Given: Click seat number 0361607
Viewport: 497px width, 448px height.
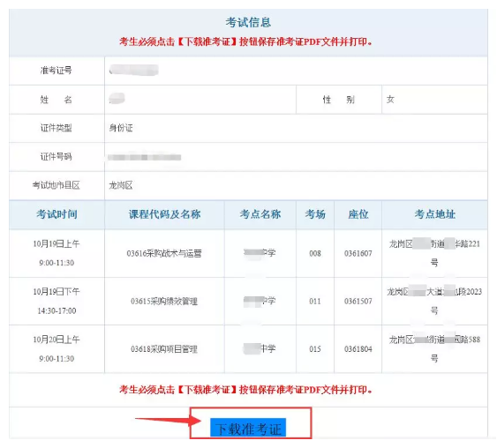Looking at the screenshot, I should [358, 253].
